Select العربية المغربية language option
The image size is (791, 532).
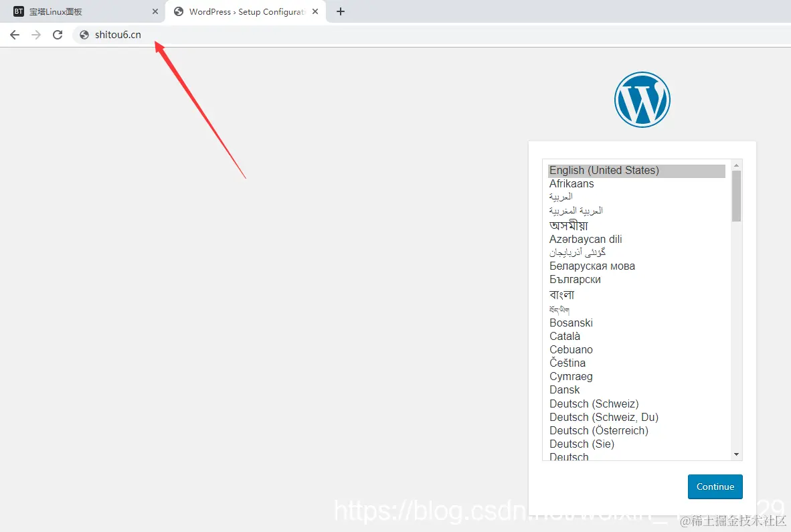point(636,211)
